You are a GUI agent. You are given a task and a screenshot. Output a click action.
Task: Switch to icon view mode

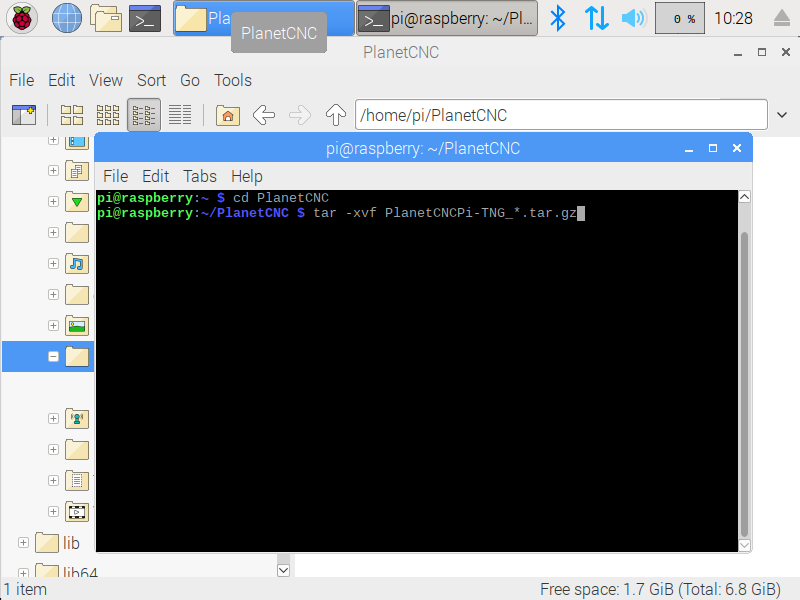click(x=72, y=115)
